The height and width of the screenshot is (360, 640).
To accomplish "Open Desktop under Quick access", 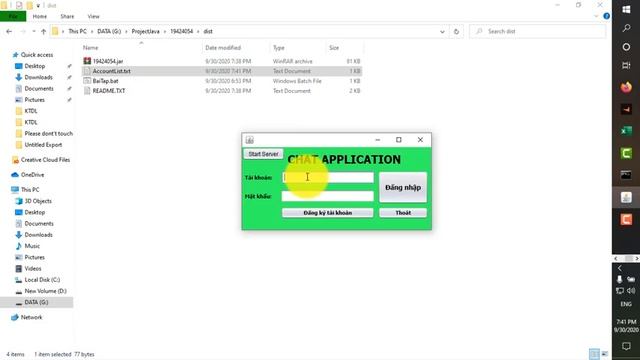I will 35,66.
